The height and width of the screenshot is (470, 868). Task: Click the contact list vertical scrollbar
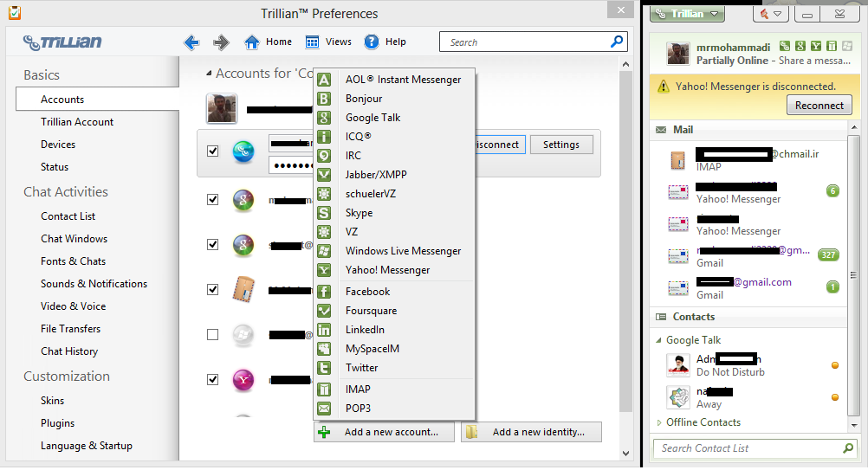click(x=854, y=276)
